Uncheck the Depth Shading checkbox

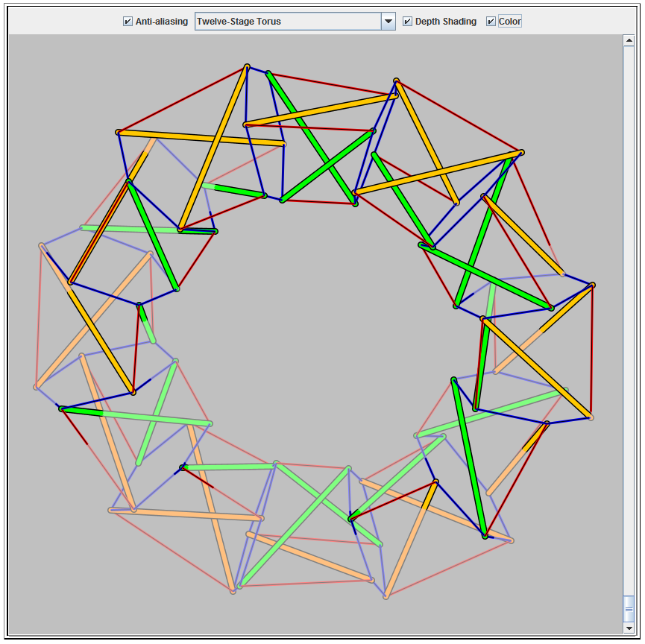coord(407,22)
